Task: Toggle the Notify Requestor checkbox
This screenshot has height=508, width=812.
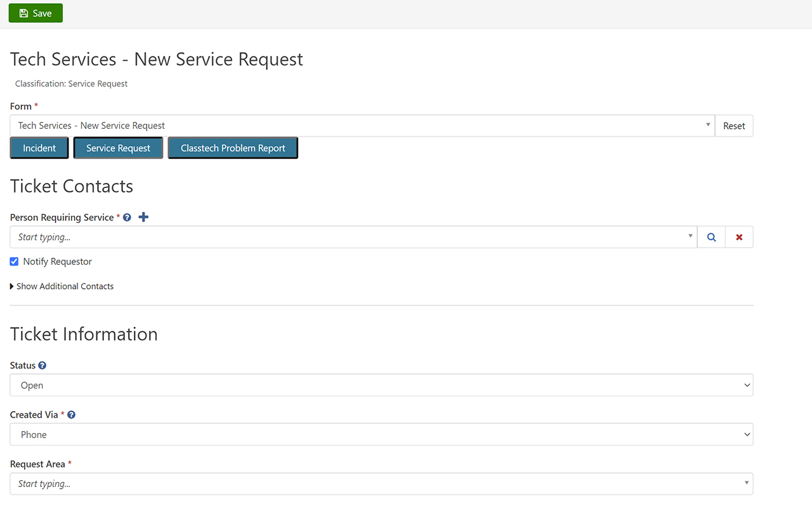Action: click(x=14, y=262)
